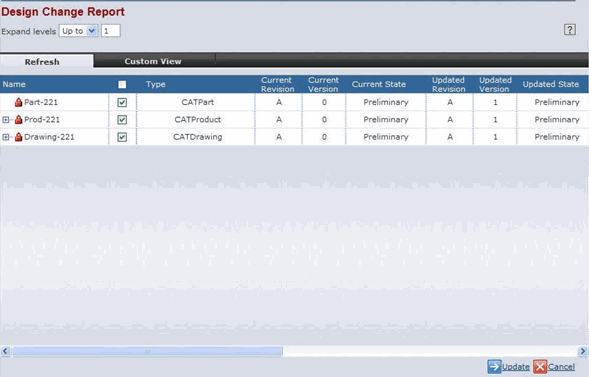Uncheck the Prod-221 row checkbox

pos(122,119)
